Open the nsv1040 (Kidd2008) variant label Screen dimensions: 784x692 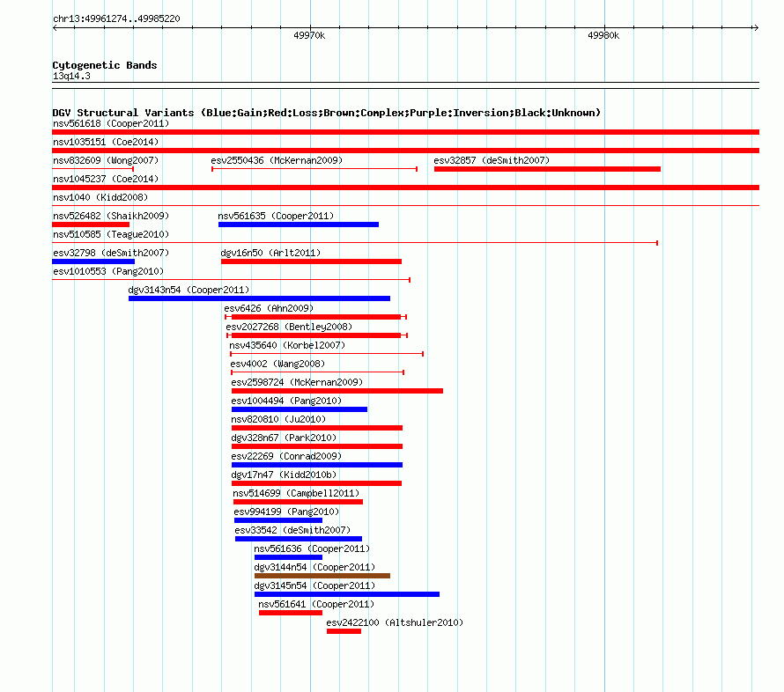tap(100, 197)
